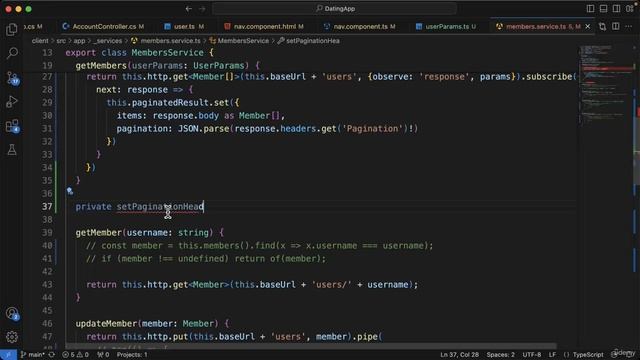Open the Customize Layout button
The width and height of the screenshot is (640, 360).
point(630,9)
